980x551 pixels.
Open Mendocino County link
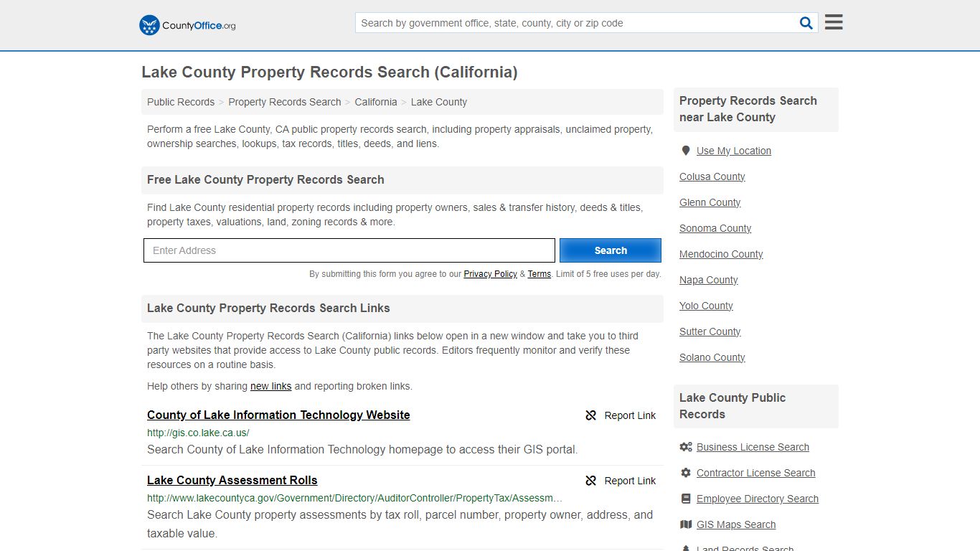[721, 254]
